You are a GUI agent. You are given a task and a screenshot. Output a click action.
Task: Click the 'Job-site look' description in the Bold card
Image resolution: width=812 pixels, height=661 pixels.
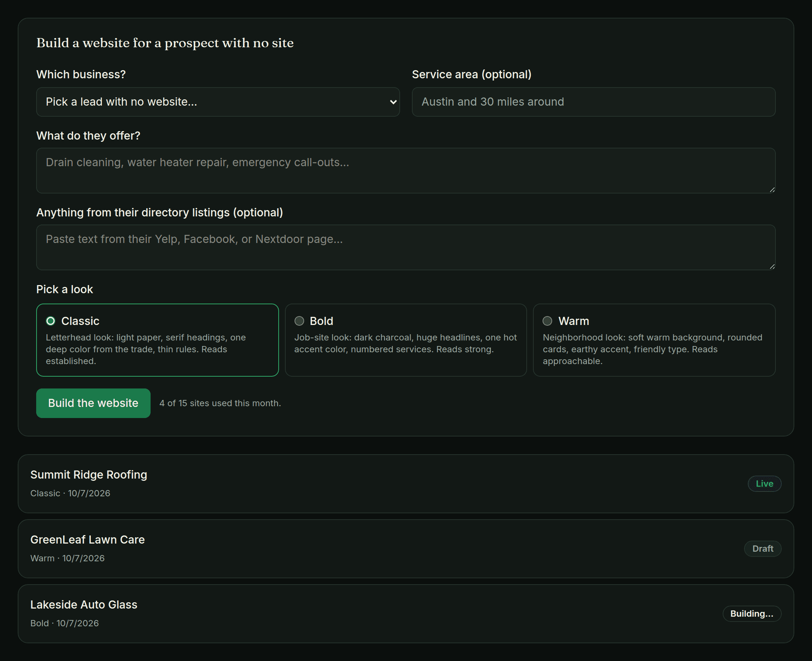405,343
